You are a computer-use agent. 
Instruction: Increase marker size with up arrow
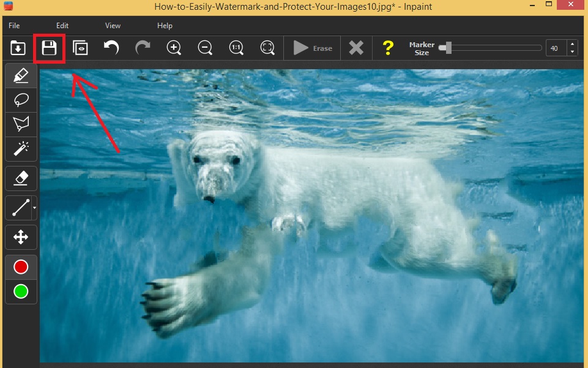pos(572,44)
